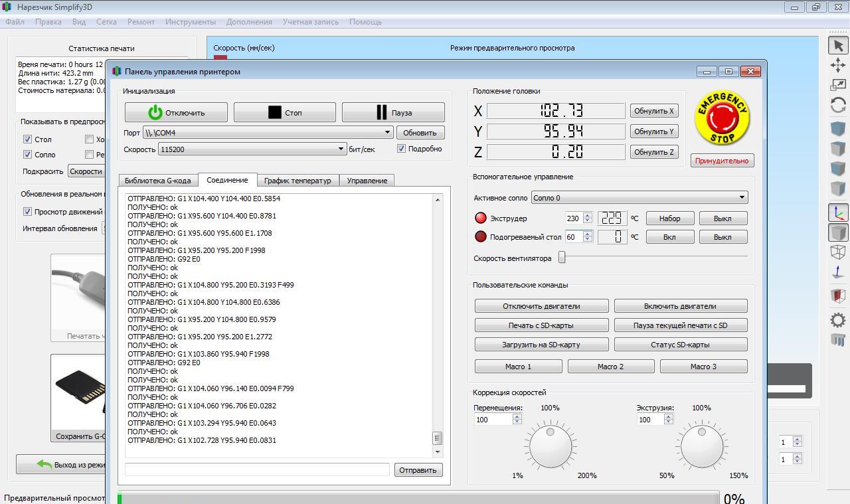Viewport: 850px width, 504px height.
Task: Click the rotate view circular arrows icon
Action: pyautogui.click(x=838, y=105)
